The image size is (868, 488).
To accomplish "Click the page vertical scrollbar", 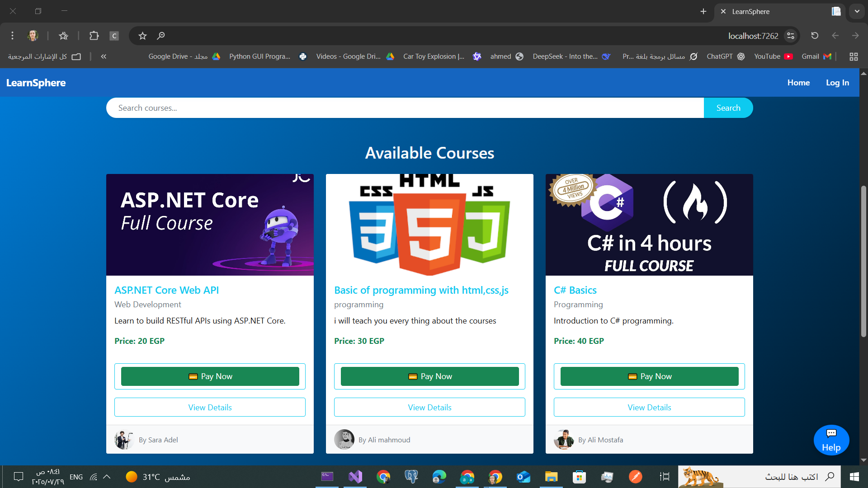I will coord(863,261).
